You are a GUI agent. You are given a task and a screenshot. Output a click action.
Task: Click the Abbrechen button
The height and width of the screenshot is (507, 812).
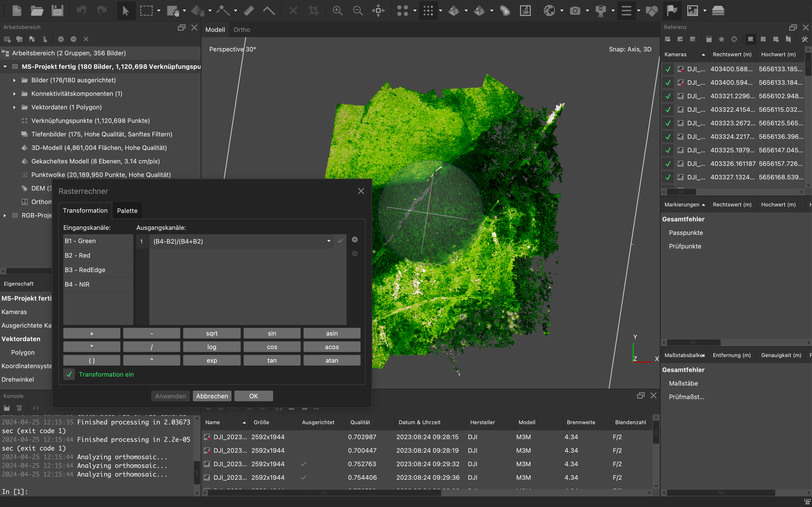pyautogui.click(x=212, y=396)
